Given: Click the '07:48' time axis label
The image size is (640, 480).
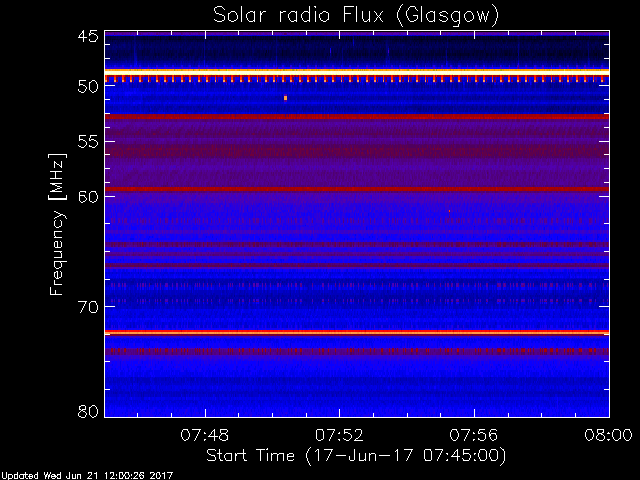Looking at the screenshot, I should [205, 435].
